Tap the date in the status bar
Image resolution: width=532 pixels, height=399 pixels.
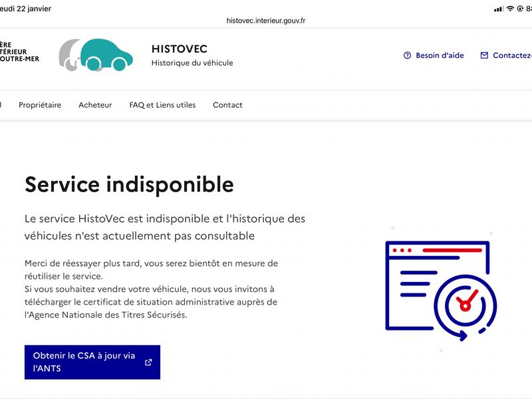tap(27, 9)
